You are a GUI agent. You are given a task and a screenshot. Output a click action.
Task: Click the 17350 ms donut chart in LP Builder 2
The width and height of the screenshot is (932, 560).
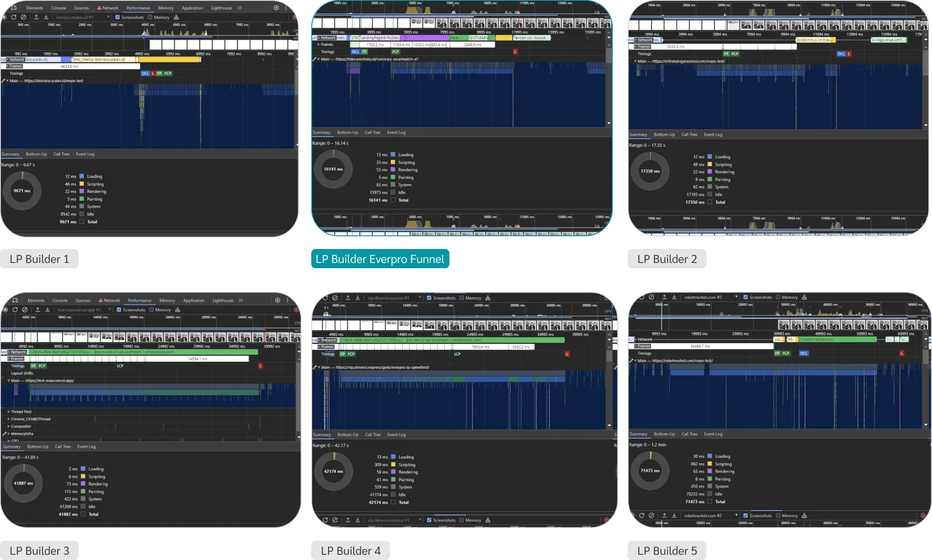coord(650,171)
